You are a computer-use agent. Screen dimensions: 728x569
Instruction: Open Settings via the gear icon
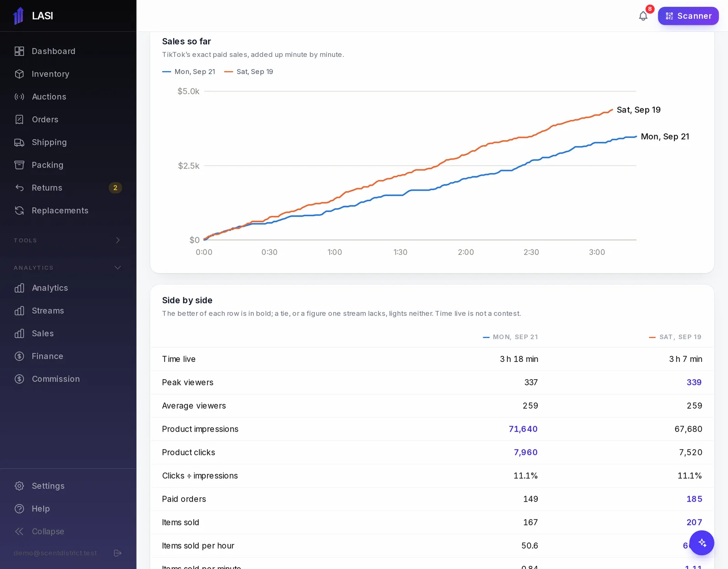[19, 486]
